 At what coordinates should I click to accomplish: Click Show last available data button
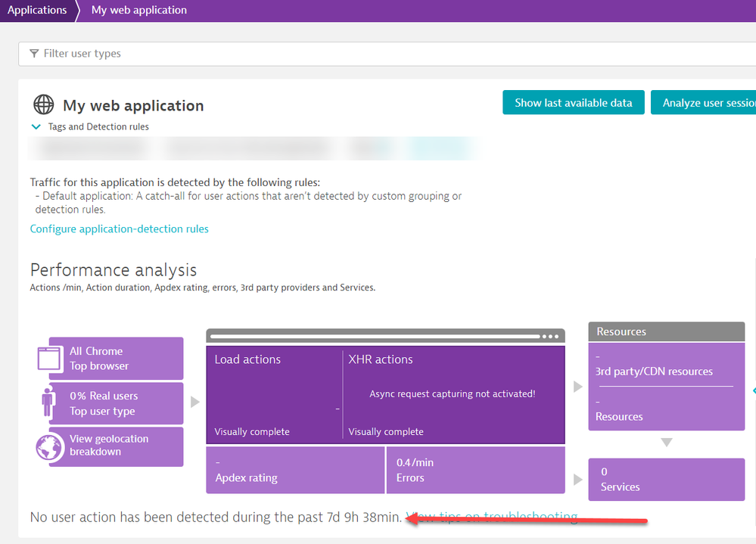click(x=573, y=103)
